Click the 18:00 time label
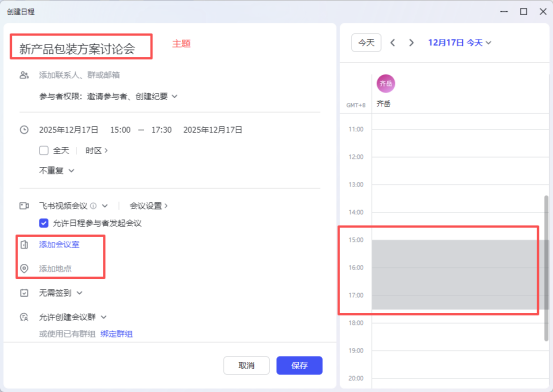Viewport: 553px width, 392px height. tap(356, 323)
